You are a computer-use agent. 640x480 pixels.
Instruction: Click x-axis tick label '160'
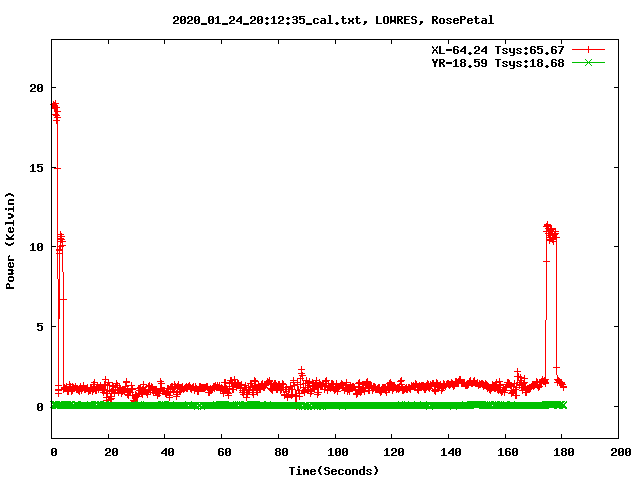tap(507, 452)
